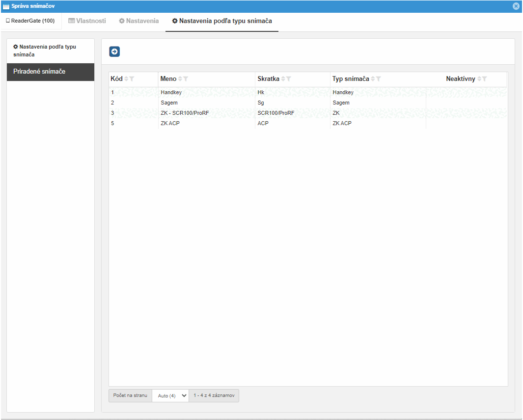Open the Vlastnosti tab

tap(87, 21)
